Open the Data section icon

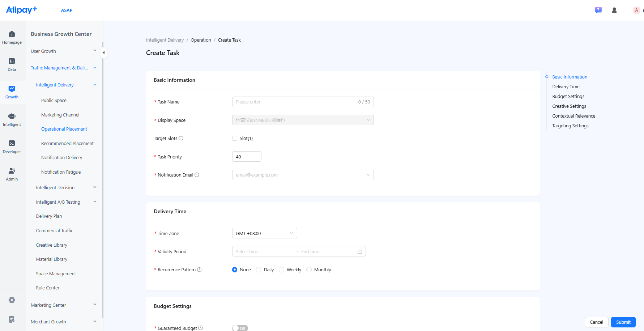pyautogui.click(x=12, y=61)
